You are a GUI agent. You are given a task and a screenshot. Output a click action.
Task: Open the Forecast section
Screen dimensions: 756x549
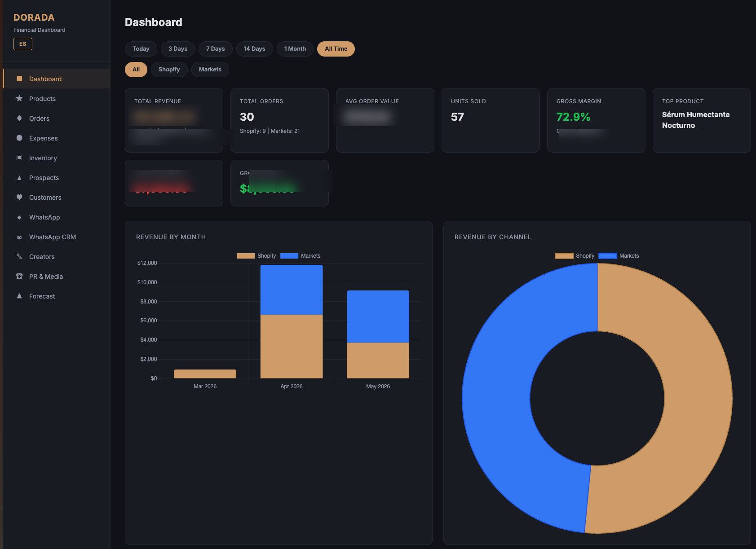(57, 296)
